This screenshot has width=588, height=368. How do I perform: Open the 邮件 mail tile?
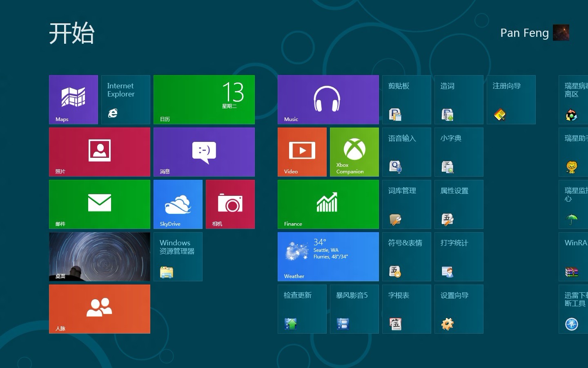[x=100, y=204]
